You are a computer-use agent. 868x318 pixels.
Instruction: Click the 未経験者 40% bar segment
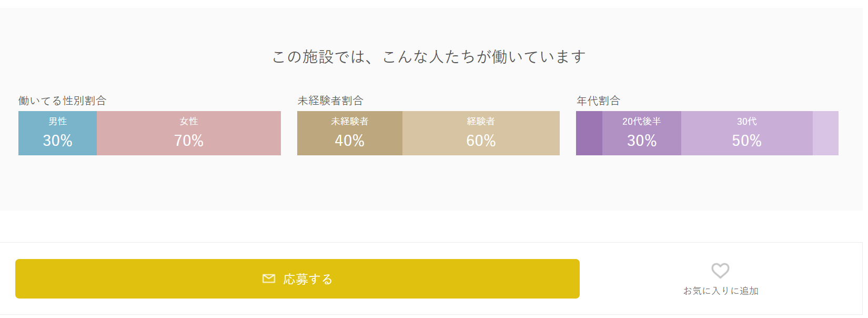(350, 133)
